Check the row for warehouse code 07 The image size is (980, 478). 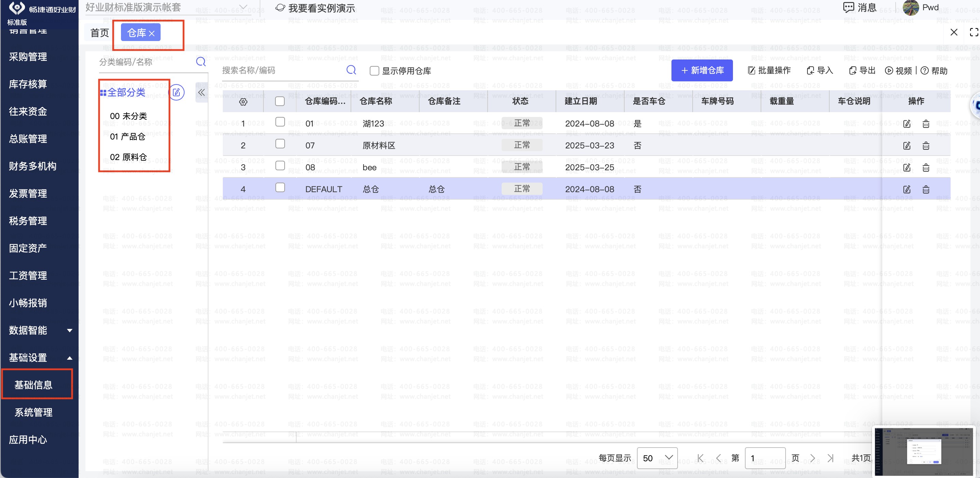(x=280, y=144)
